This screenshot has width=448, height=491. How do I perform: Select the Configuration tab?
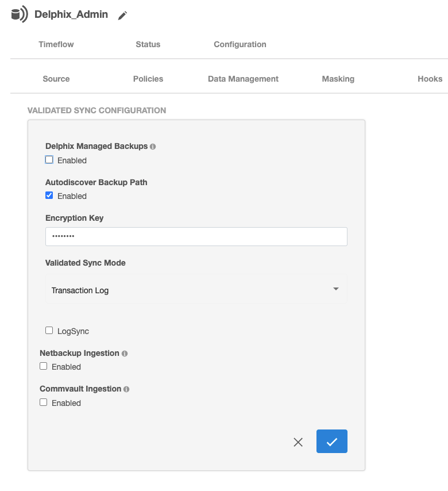240,44
